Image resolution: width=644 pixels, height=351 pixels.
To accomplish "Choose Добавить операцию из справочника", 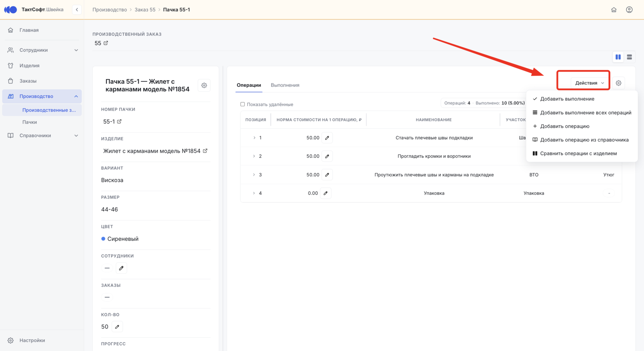I will [x=582, y=140].
